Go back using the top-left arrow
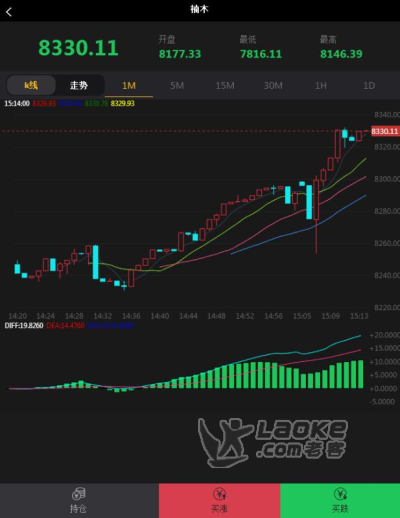Viewport: 400px width, 518px height. pos(9,12)
